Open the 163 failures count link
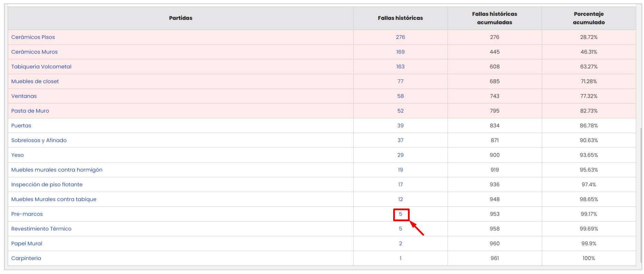This screenshot has height=274, width=644. (400, 67)
